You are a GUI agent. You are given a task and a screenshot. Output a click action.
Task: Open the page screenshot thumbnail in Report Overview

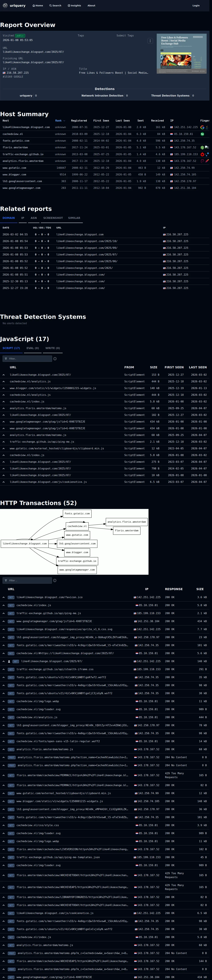[x=182, y=54]
